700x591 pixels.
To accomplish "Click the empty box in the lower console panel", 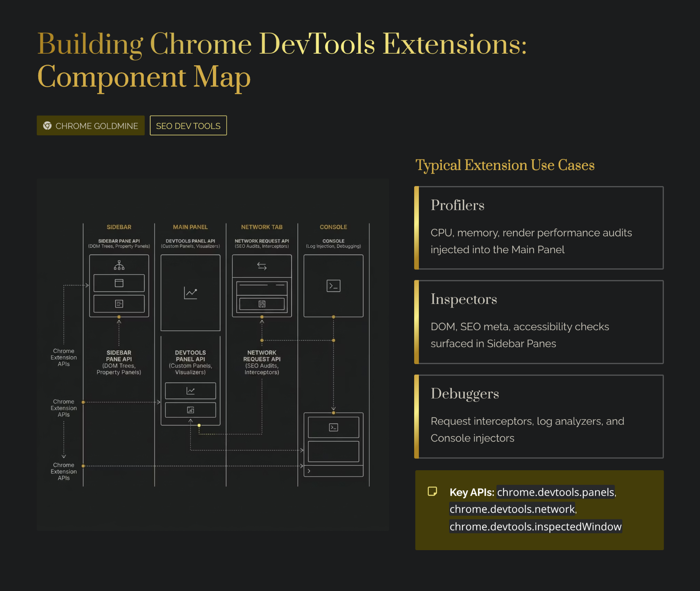I will 333,451.
